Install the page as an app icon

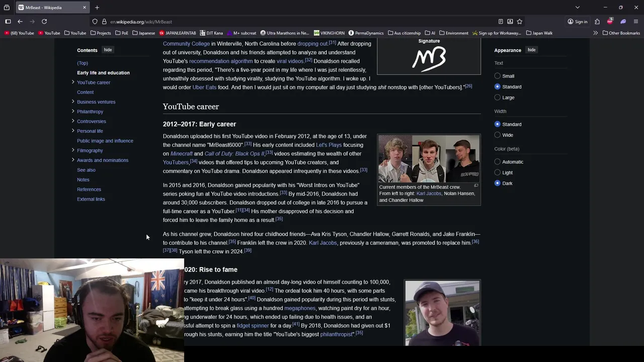pos(510,22)
